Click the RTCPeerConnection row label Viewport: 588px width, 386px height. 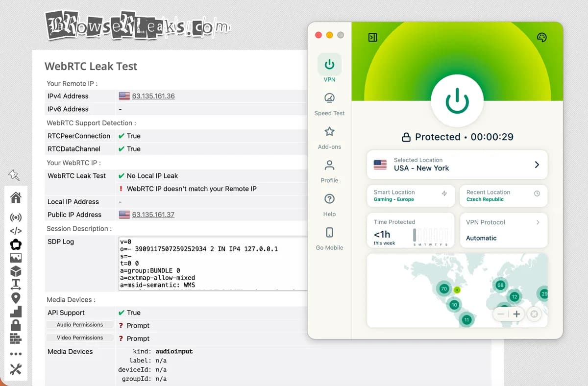[x=79, y=136]
